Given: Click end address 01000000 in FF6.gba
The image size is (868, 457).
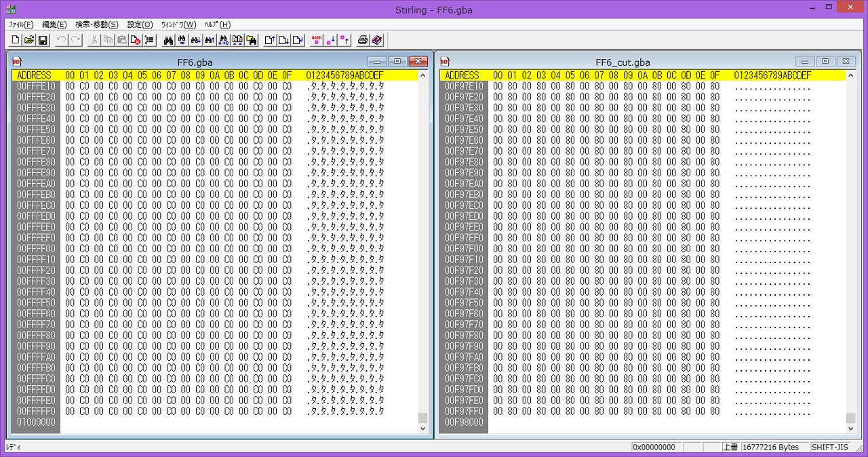Looking at the screenshot, I should click(37, 422).
